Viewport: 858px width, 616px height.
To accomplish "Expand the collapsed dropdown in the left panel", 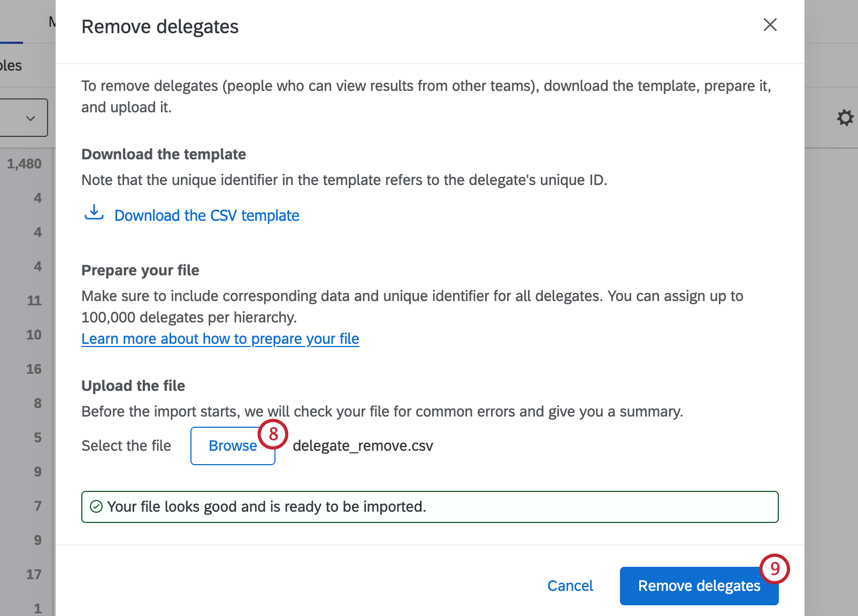I will [x=30, y=118].
